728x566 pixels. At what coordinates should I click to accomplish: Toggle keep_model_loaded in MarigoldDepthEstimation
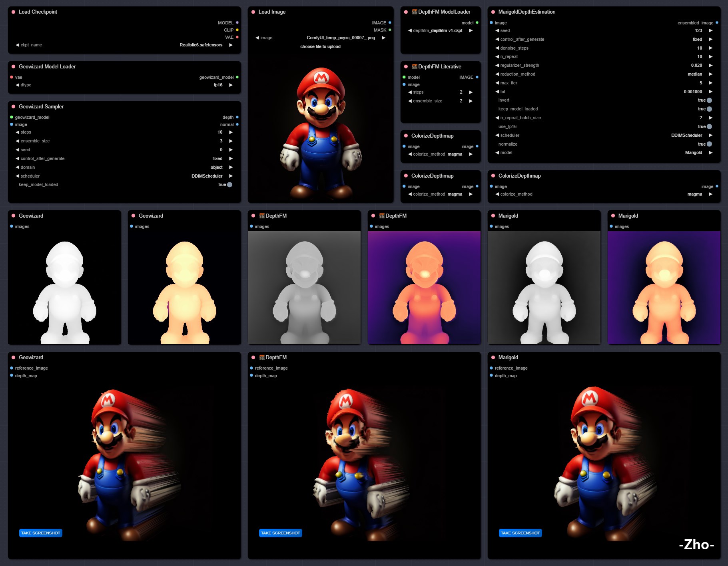pos(709,109)
